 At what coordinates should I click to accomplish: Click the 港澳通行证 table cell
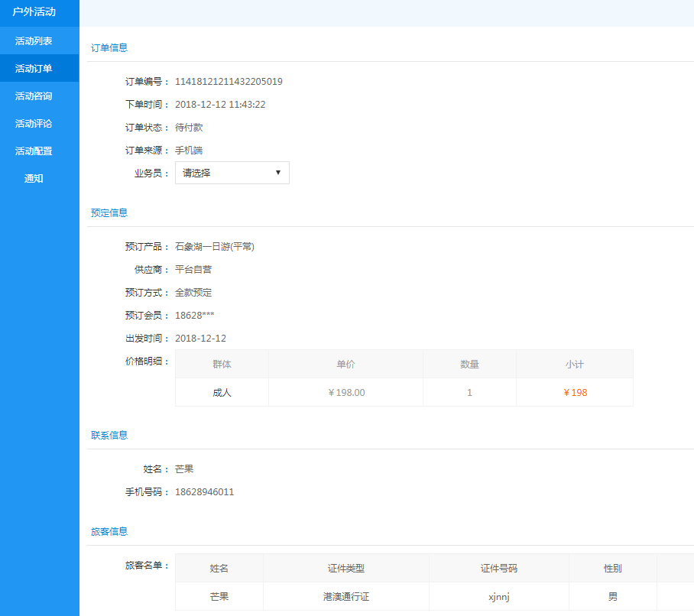tap(345, 597)
